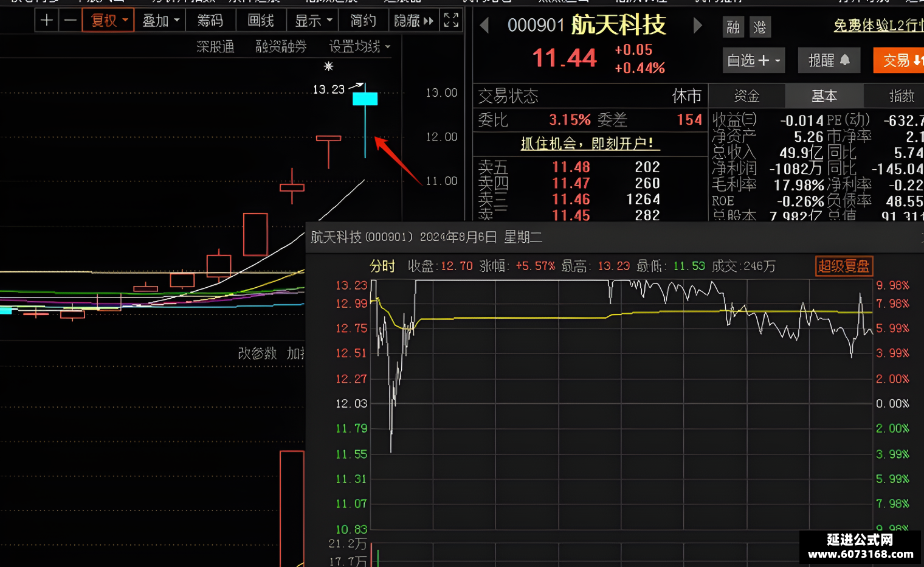This screenshot has width=924, height=567.
Task: Toggle the 简约 simple mode
Action: point(363,21)
